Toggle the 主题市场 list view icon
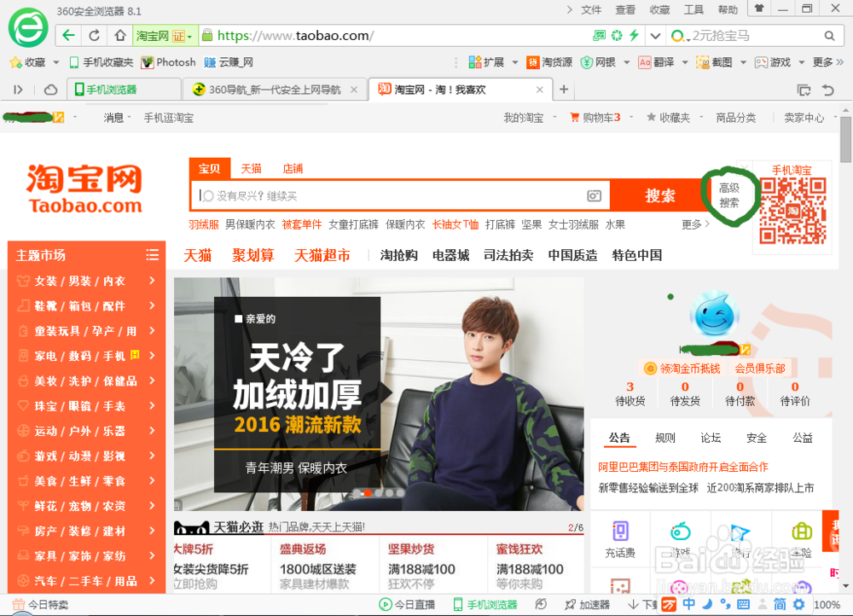 pyautogui.click(x=153, y=254)
